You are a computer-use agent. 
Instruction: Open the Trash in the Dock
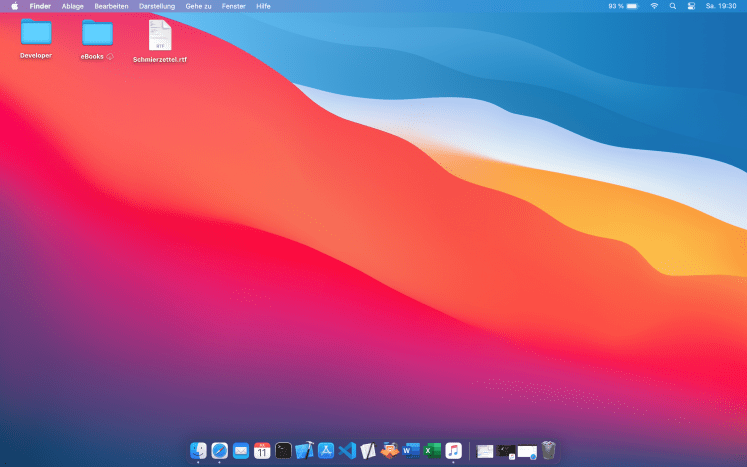pyautogui.click(x=549, y=451)
